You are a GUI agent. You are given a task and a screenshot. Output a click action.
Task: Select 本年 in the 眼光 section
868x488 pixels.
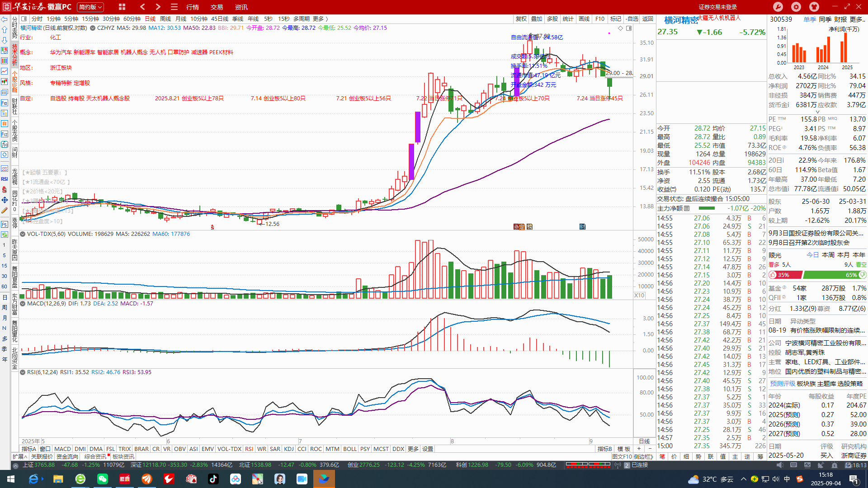tap(859, 255)
